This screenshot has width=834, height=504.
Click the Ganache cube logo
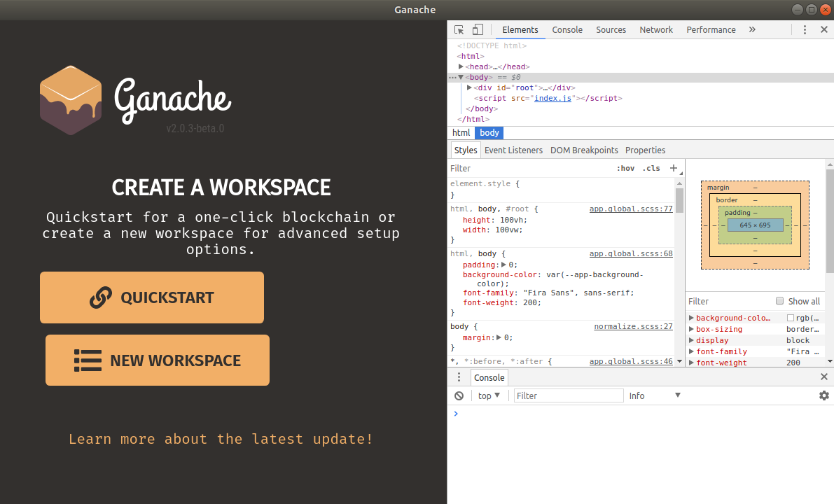tap(71, 100)
